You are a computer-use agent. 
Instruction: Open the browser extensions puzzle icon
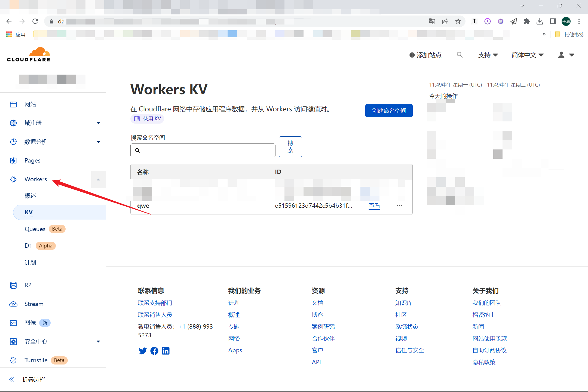(527, 21)
